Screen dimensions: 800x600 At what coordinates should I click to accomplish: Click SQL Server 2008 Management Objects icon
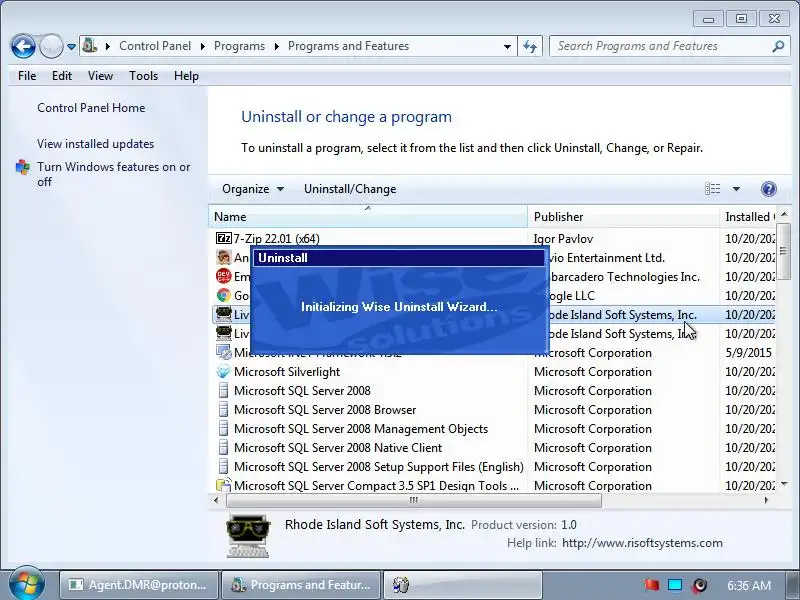tap(223, 429)
